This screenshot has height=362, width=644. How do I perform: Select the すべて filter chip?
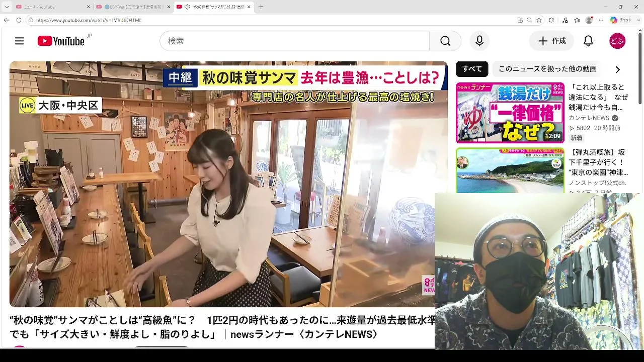pos(472,69)
